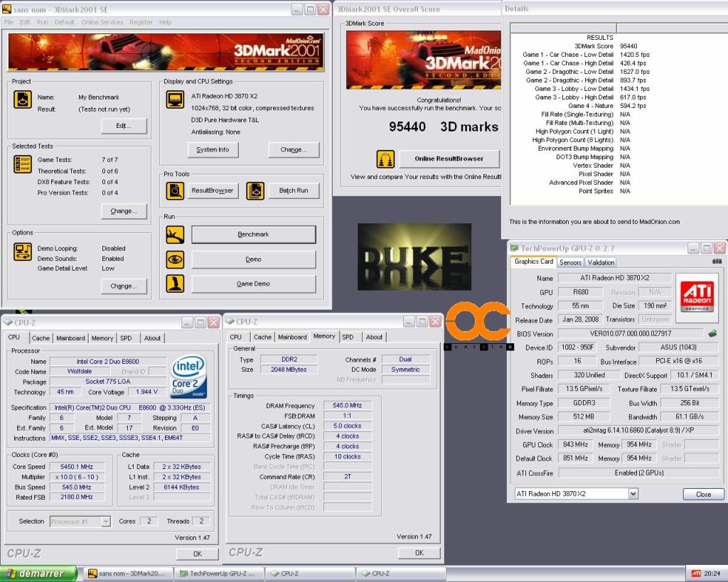The image size is (728, 582).
Task: Open the File menu in 3DMark2001
Action: click(9, 22)
